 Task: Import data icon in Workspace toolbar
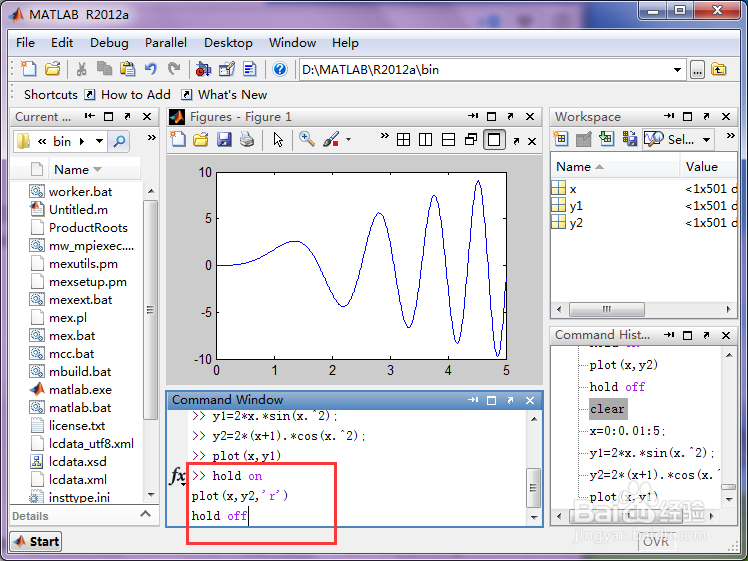click(606, 139)
